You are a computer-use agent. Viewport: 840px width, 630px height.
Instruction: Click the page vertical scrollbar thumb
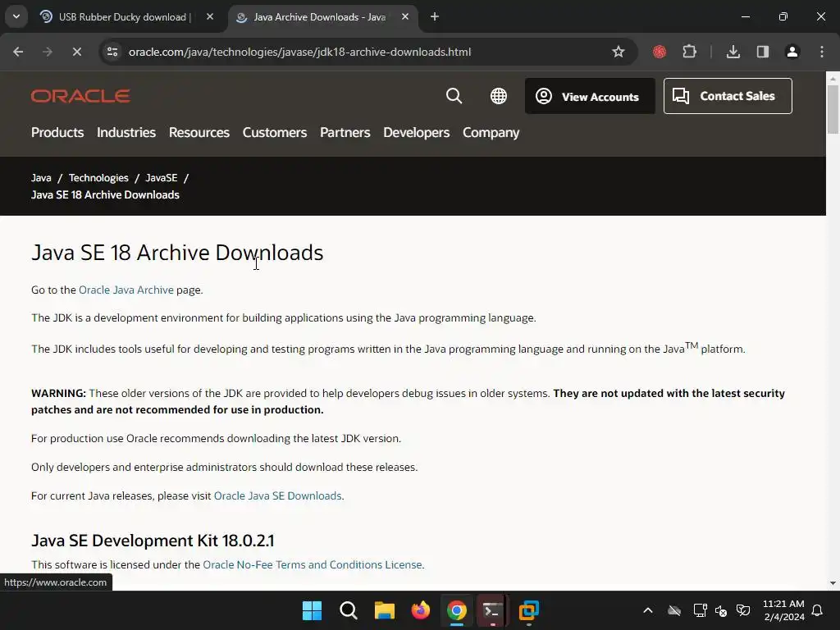pos(833,110)
